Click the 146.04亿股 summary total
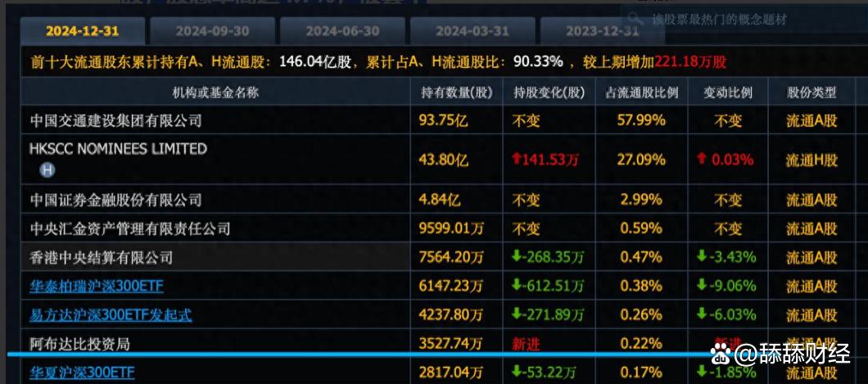This screenshot has width=868, height=384. (315, 61)
